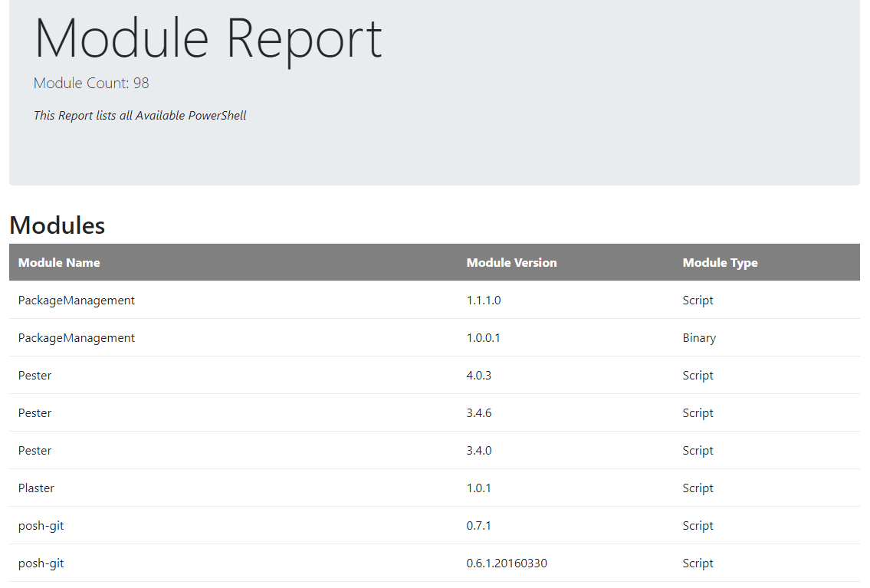This screenshot has width=870, height=588.
Task: Select the Pester version 4.0.3 cell
Action: pyautogui.click(x=478, y=376)
